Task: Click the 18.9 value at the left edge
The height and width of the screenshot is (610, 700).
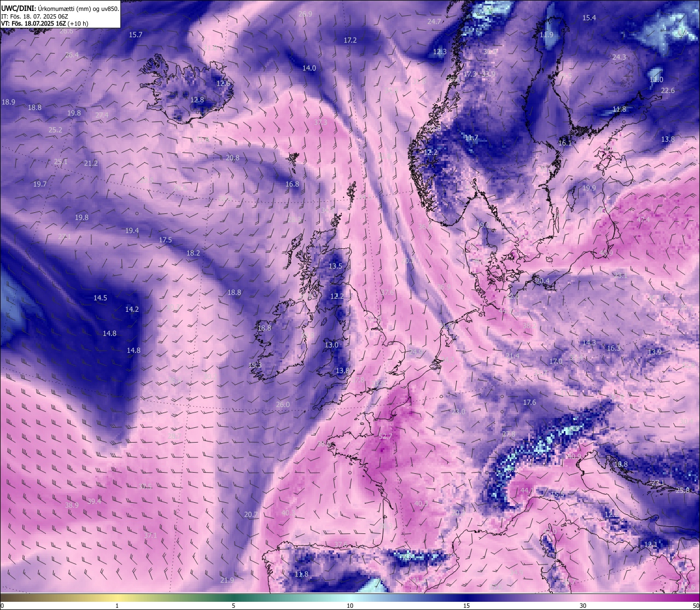Action: tap(8, 102)
